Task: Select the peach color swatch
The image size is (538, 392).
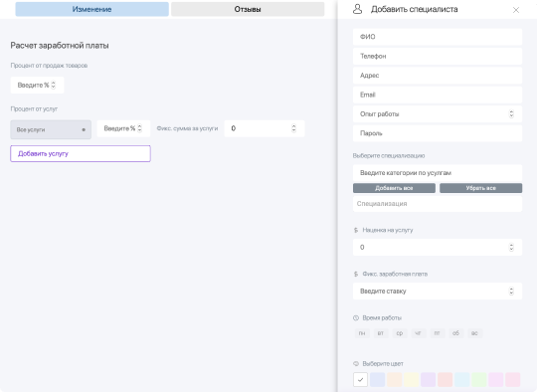Action: (x=394, y=380)
